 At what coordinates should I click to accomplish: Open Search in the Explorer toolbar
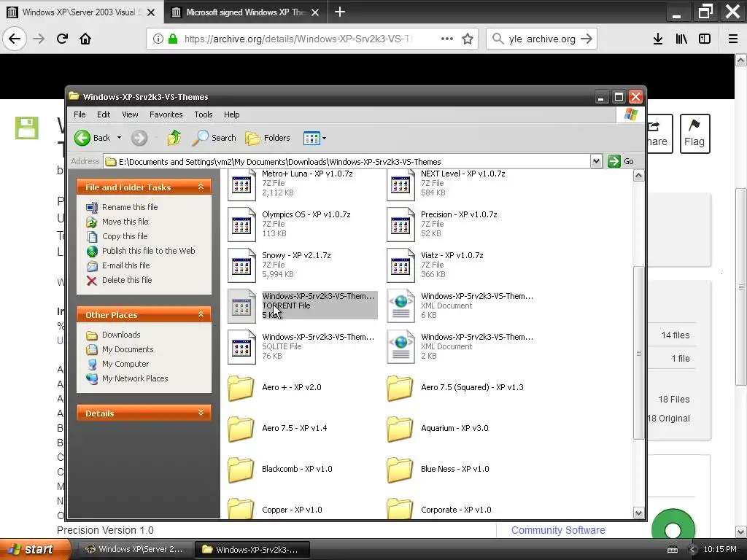[214, 138]
